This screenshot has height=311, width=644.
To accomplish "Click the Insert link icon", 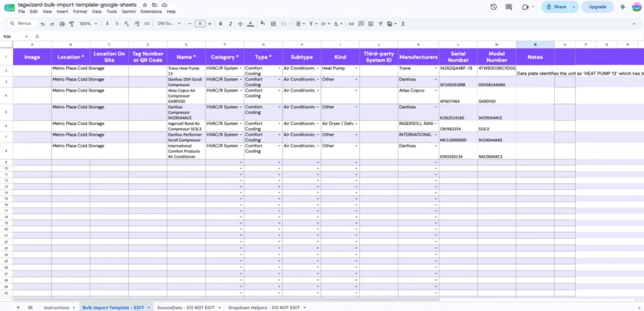I will [351, 24].
